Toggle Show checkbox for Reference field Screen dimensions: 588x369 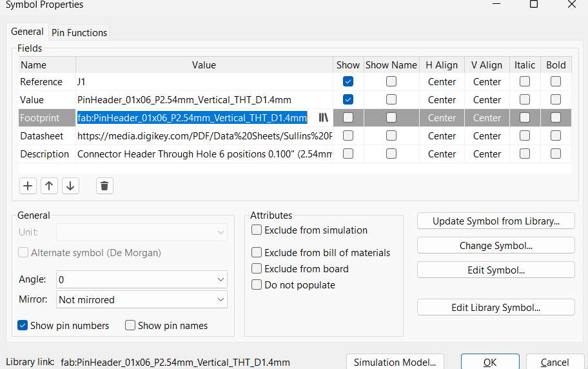coord(348,82)
